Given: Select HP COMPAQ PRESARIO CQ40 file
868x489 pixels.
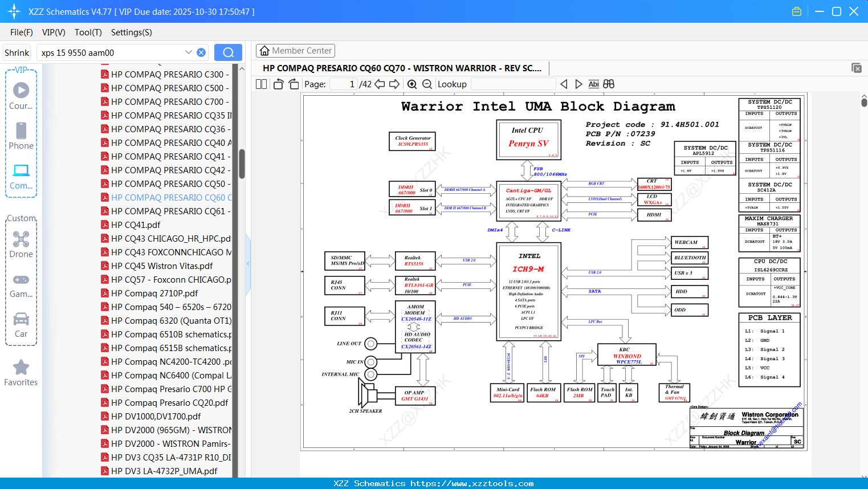Looking at the screenshot, I should coord(166,142).
